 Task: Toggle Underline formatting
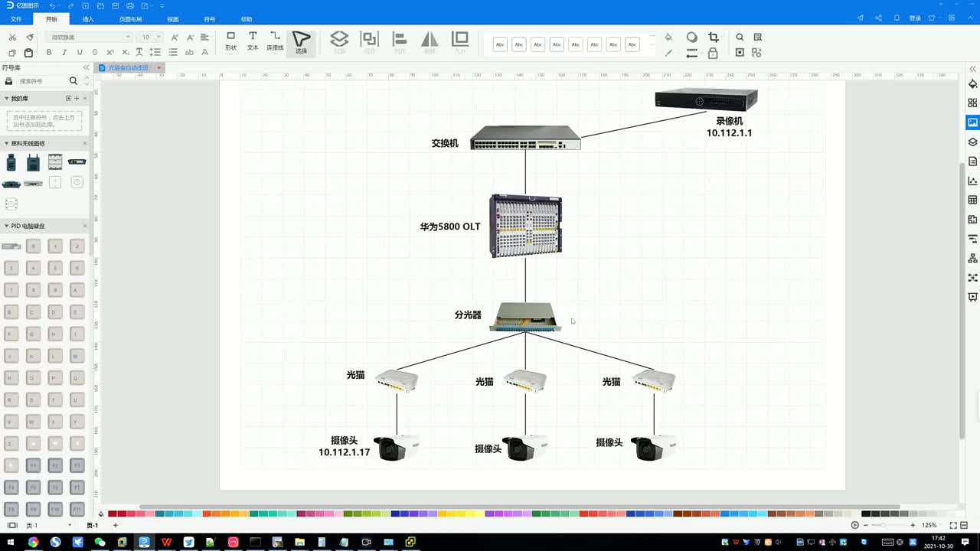point(80,53)
